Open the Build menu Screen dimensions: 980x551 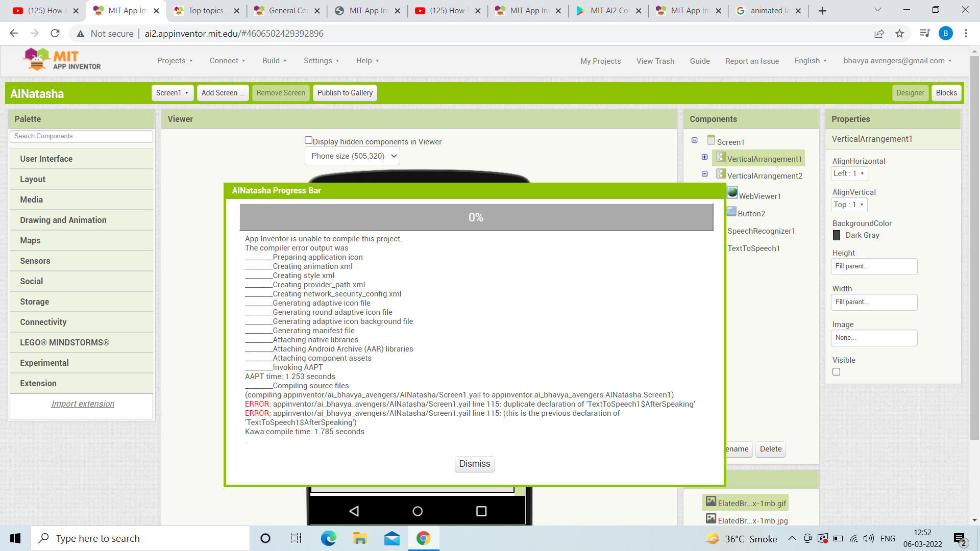pos(274,61)
